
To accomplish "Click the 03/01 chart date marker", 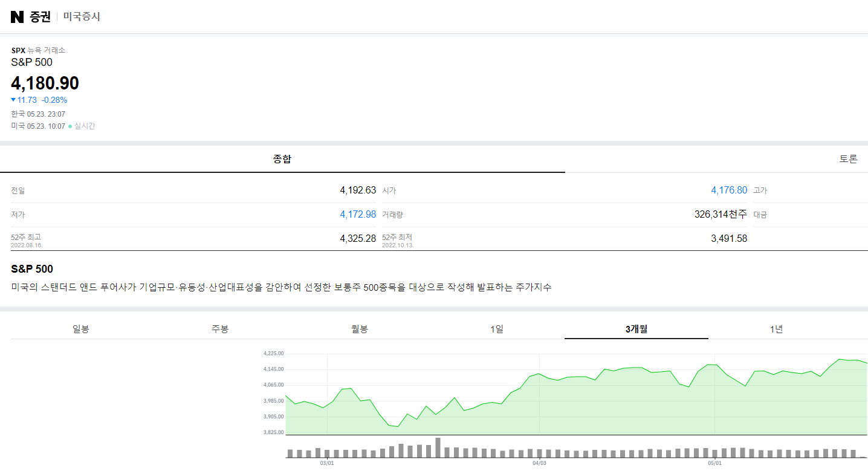I will 327,464.
